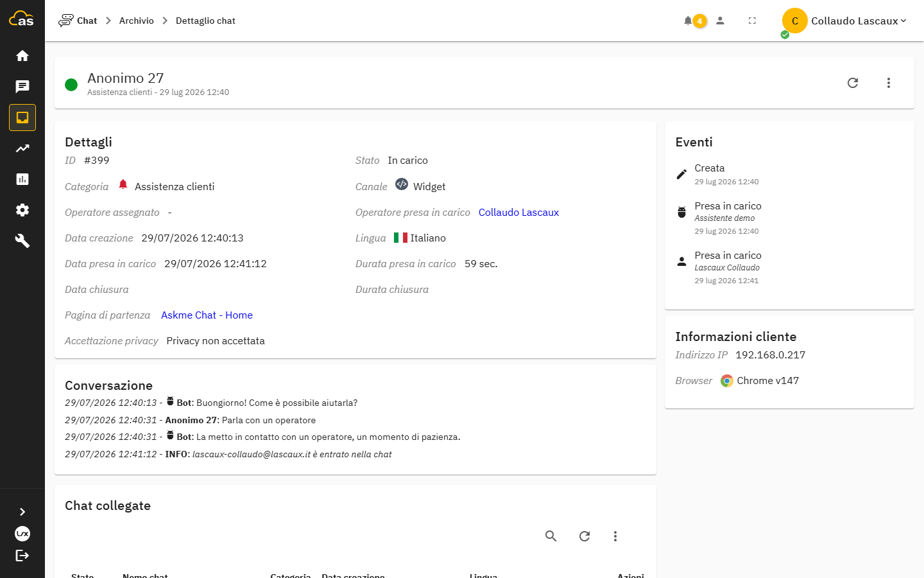Click creation date 29/07/2026 12:40:13 value

(x=193, y=238)
